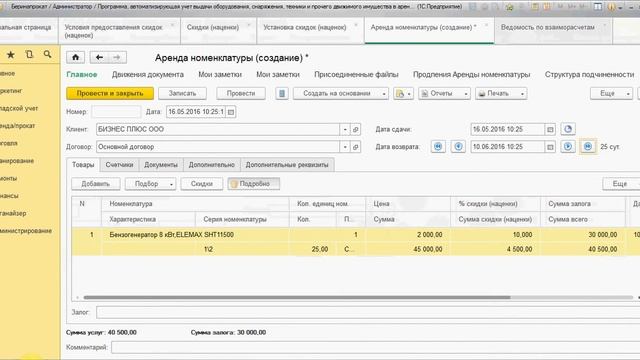
Task: Navigate back with left arrow
Action: tap(99, 57)
